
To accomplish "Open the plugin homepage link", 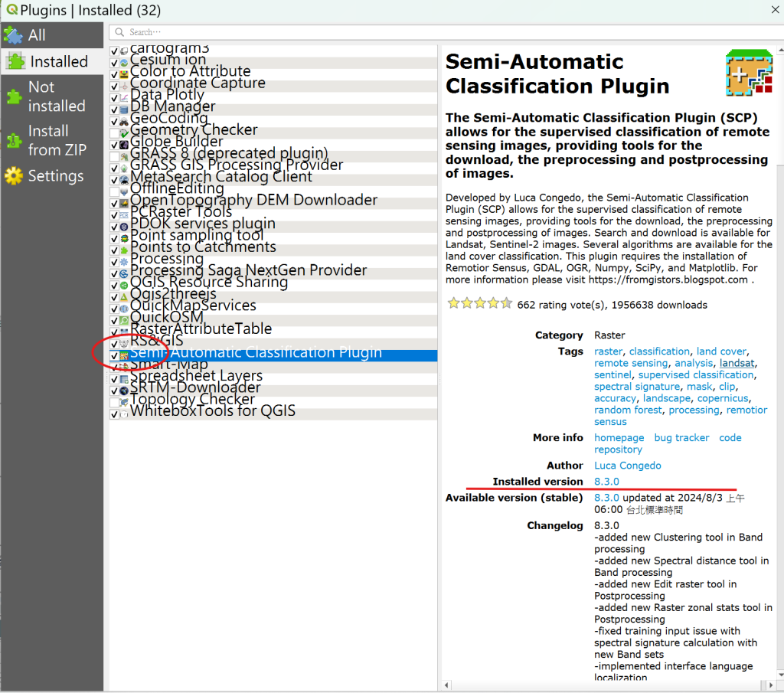I will [x=619, y=437].
